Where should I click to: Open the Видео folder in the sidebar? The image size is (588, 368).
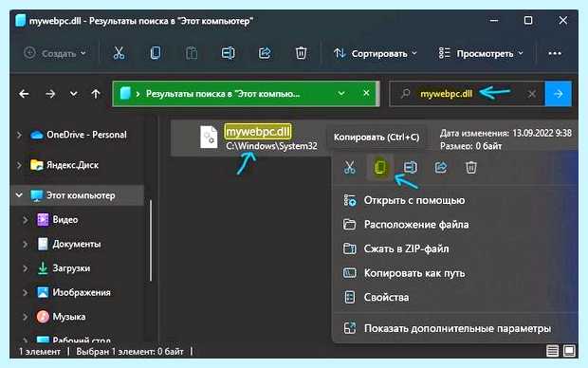[x=64, y=219]
